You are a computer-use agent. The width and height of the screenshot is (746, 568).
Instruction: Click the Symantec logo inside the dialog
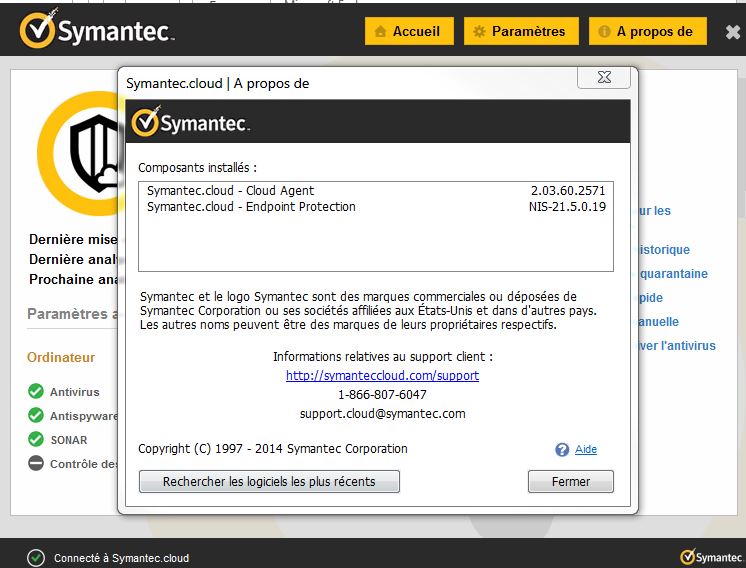190,122
